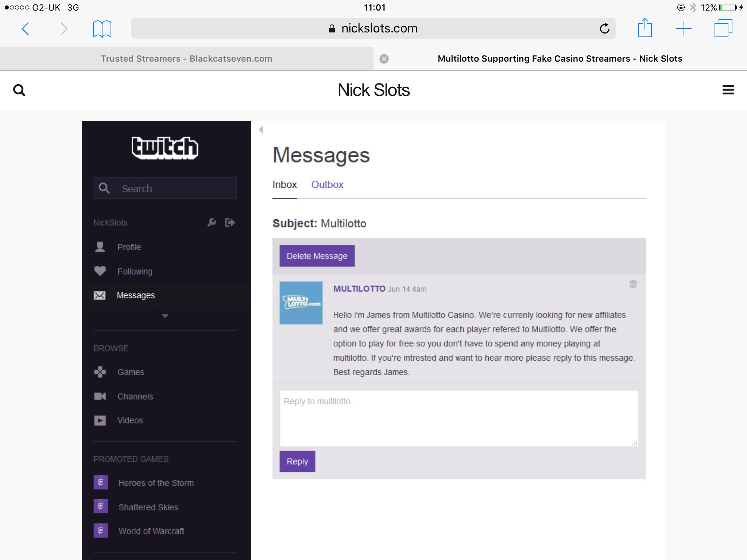747x560 pixels.
Task: Open NickSlots username link
Action: click(x=111, y=223)
